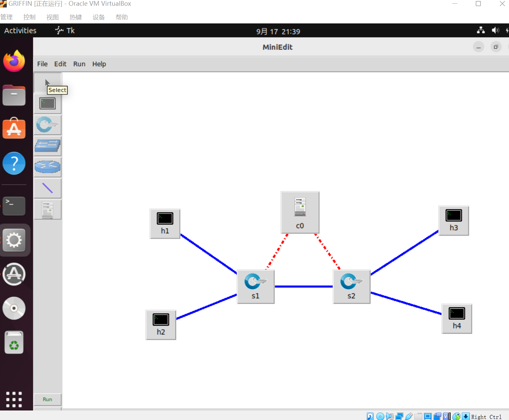509x420 pixels.
Task: Click VirtualBox USB status icon
Action: coord(409,416)
